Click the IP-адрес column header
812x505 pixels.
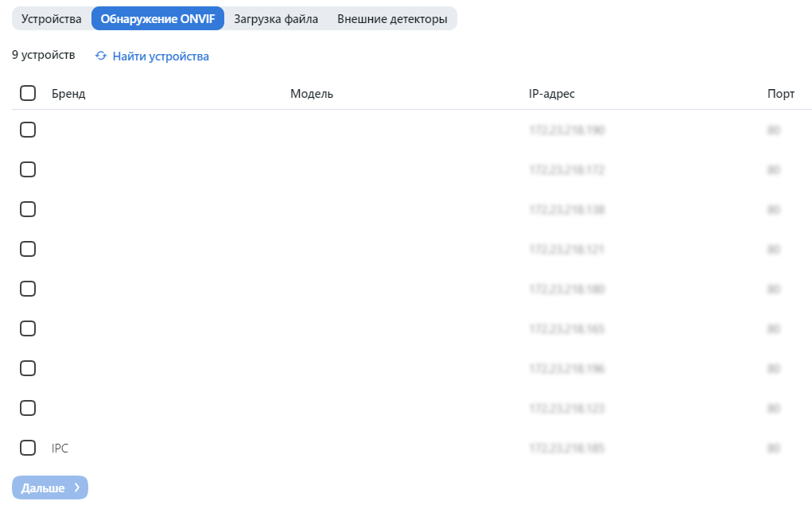click(551, 94)
